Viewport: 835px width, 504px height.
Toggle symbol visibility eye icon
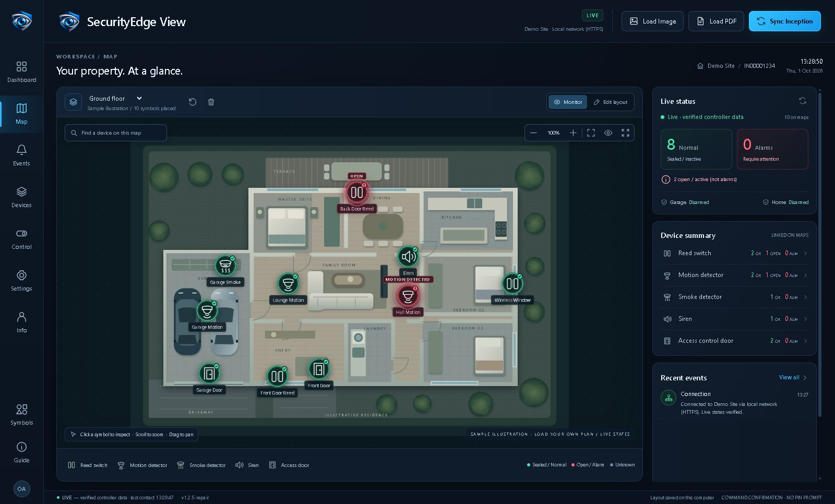[608, 133]
